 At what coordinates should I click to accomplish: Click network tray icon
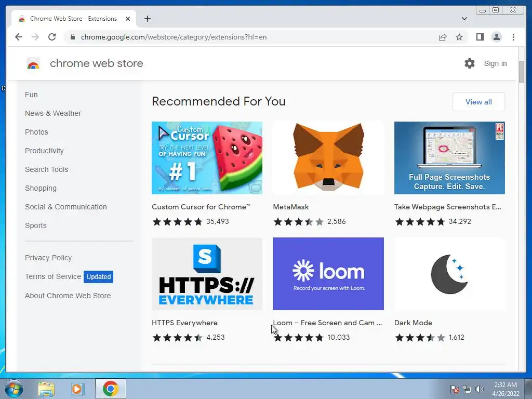pos(467,389)
